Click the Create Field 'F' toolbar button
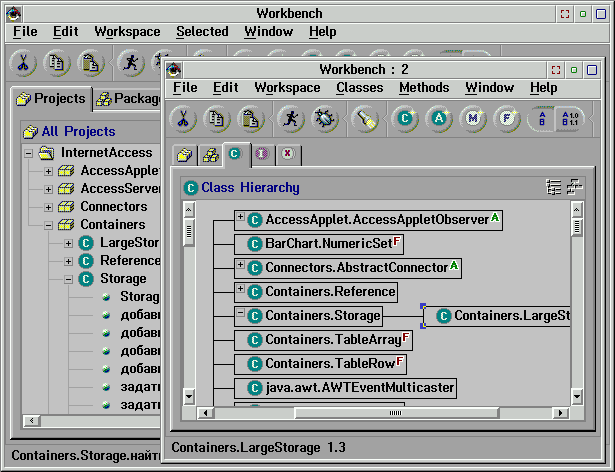The width and height of the screenshot is (615, 472). [506, 119]
